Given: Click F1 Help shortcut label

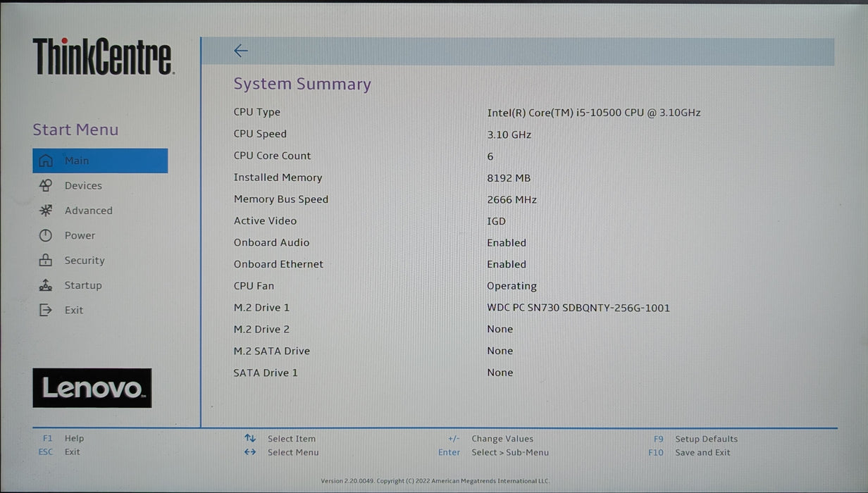Looking at the screenshot, I should coord(63,438).
